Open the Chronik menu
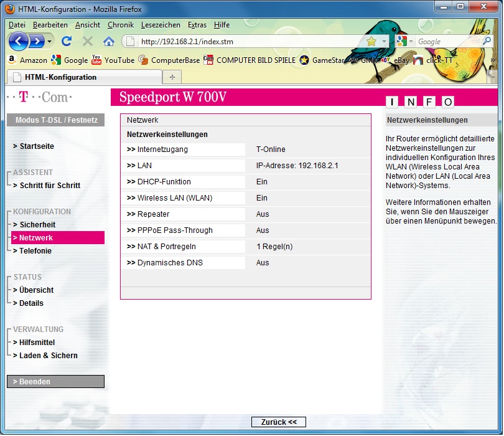 coord(121,25)
